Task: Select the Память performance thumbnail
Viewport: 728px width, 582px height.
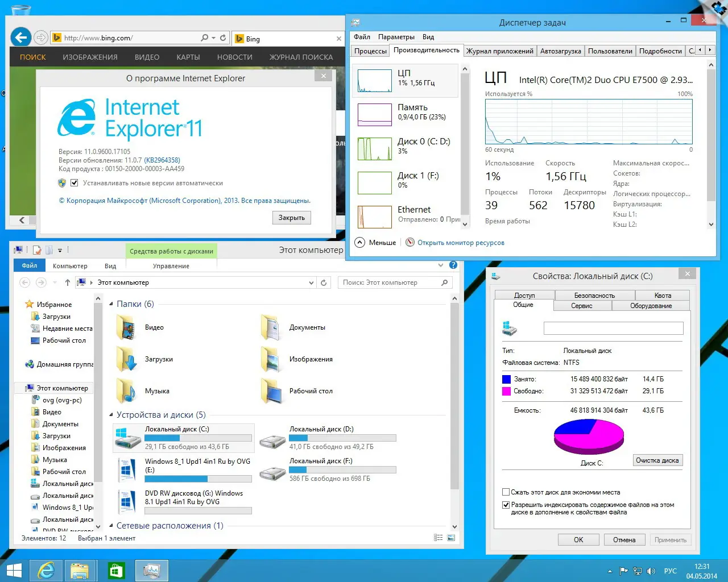Action: point(374,114)
